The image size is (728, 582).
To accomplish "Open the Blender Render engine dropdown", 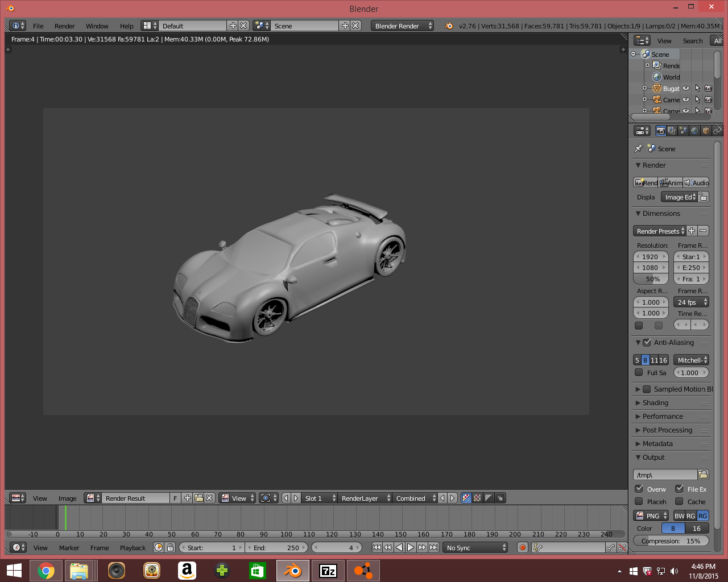I will click(x=402, y=26).
